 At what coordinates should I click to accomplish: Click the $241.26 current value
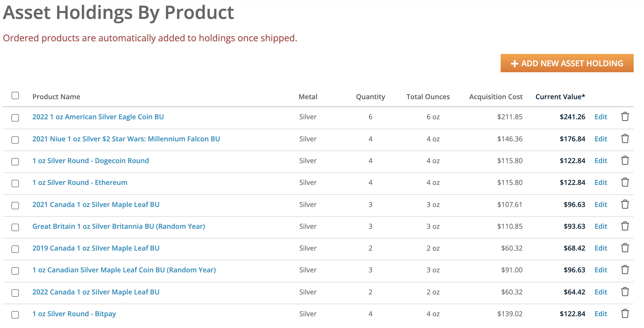coord(572,117)
